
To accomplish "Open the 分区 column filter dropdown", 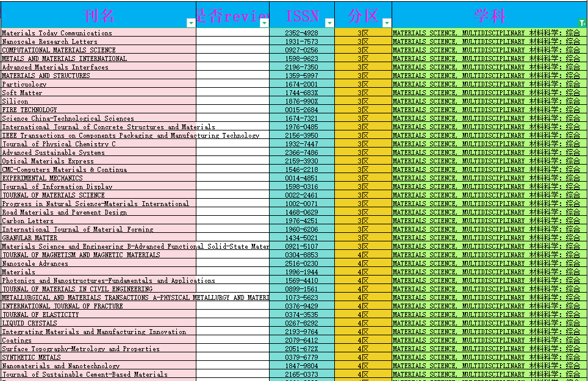I will [387, 23].
